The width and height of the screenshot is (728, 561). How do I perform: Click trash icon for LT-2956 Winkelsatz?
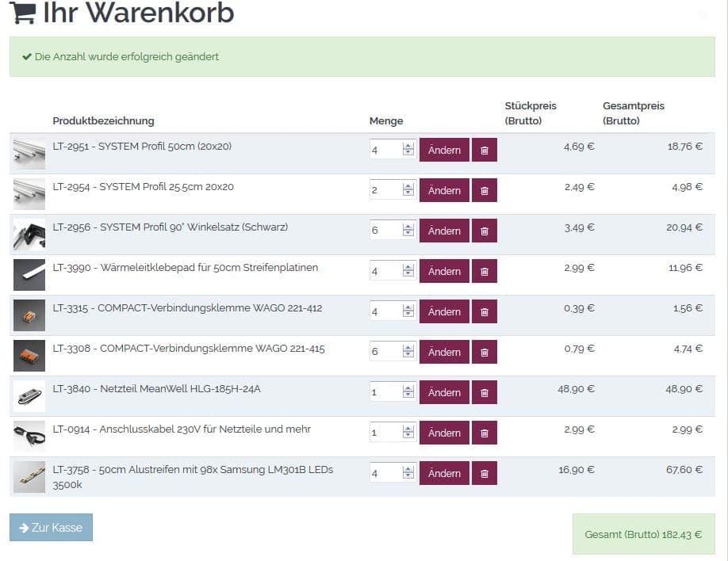pos(484,231)
